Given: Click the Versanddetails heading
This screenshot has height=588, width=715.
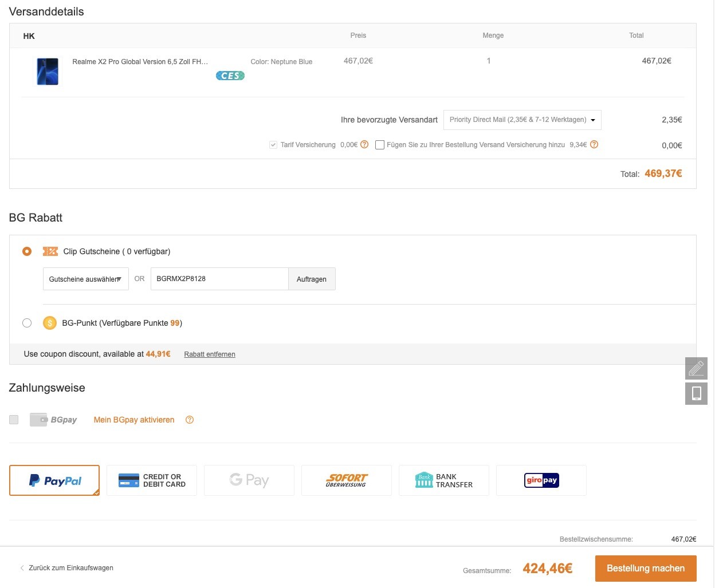Looking at the screenshot, I should tap(46, 11).
